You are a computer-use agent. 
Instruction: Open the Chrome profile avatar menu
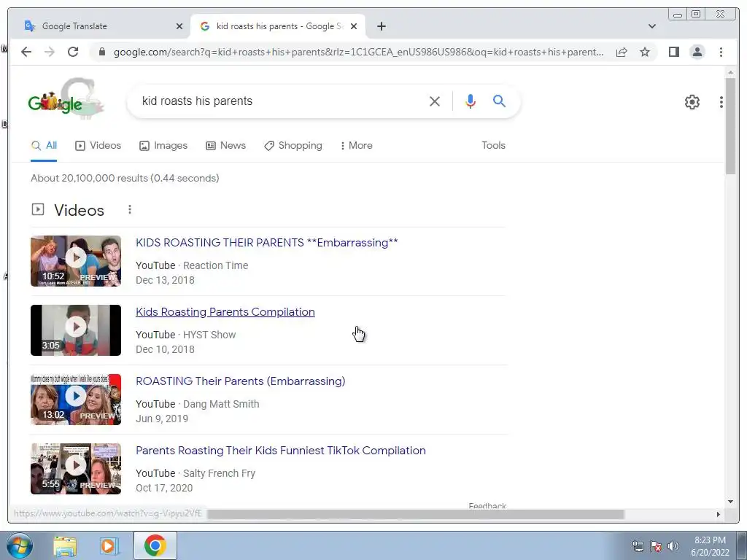point(697,52)
